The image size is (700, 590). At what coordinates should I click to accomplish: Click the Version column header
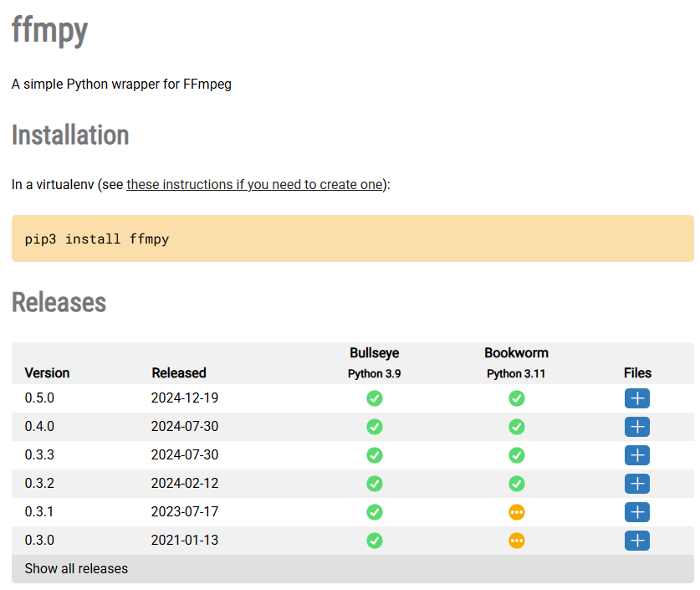(47, 373)
